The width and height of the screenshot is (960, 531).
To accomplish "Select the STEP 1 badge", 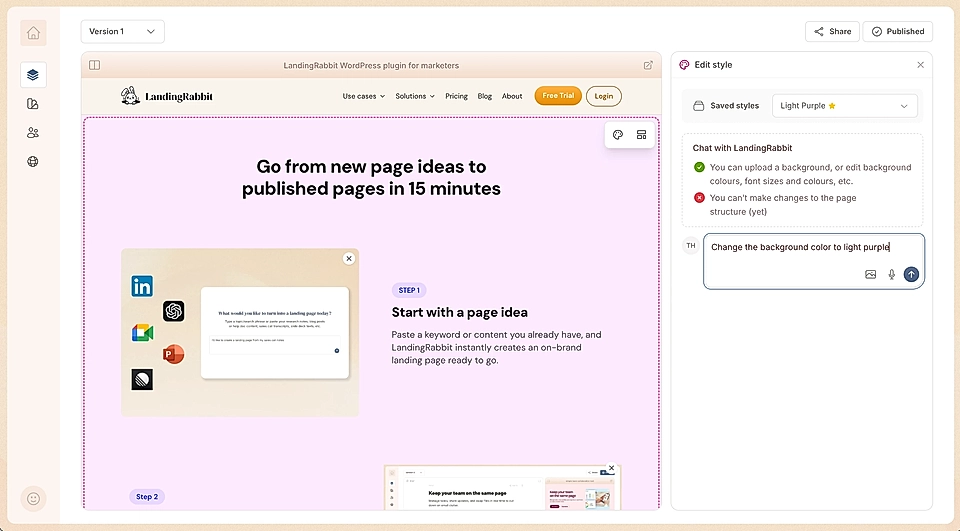I will tap(409, 290).
